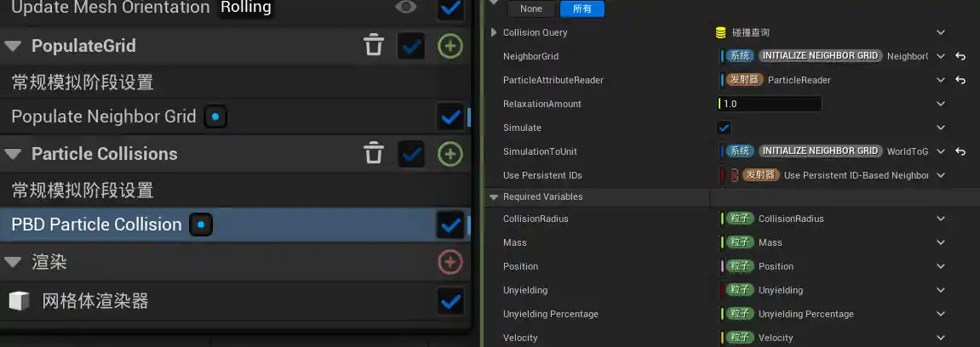Uncheck the Simulate checkbox

click(x=724, y=128)
